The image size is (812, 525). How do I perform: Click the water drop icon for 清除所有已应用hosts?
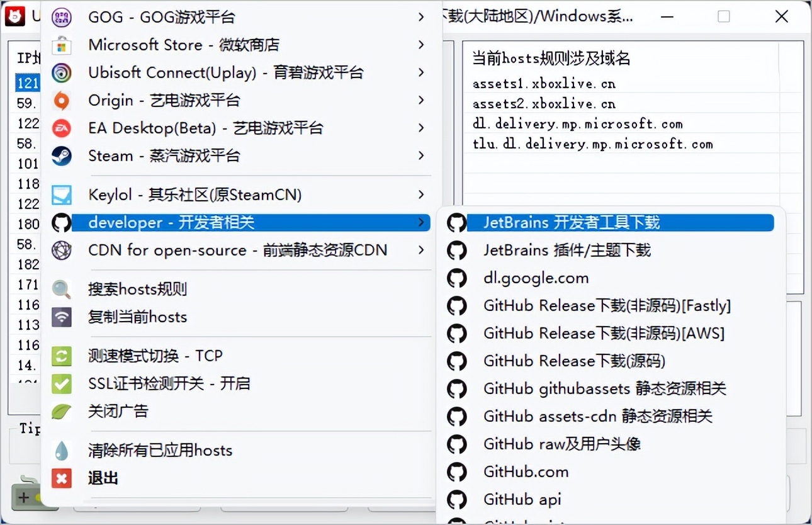coord(61,451)
